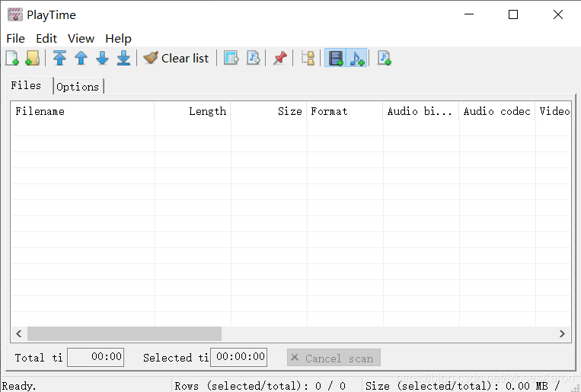
Task: Sort by the Filename column header
Action: pyautogui.click(x=82, y=111)
